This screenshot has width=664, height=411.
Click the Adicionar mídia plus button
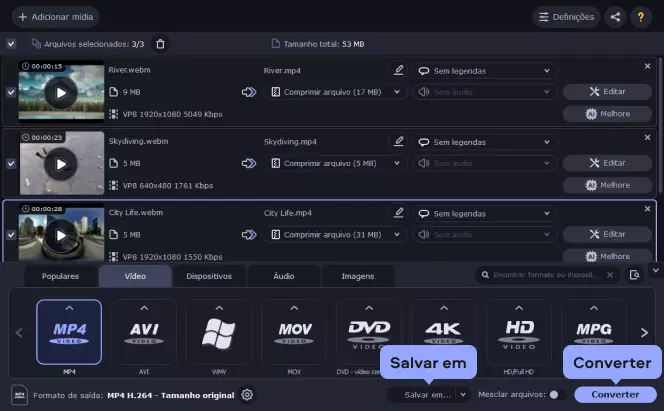point(55,17)
